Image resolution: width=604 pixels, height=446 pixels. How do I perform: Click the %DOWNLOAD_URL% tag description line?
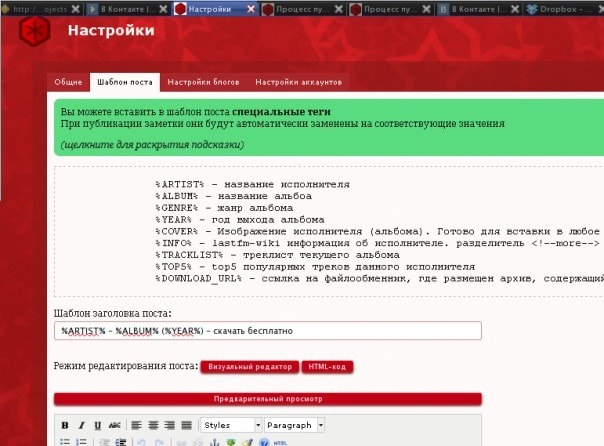[x=379, y=278]
